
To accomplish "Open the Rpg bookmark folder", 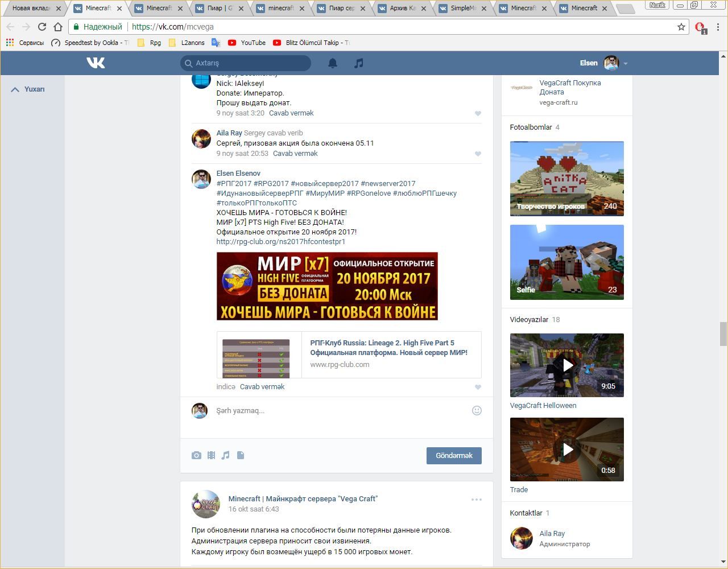I will (x=149, y=43).
